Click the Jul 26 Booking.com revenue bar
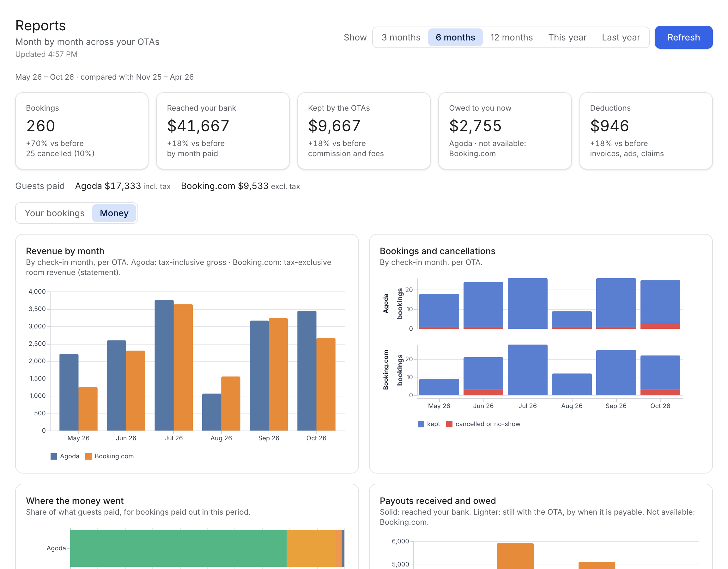 [x=183, y=367]
